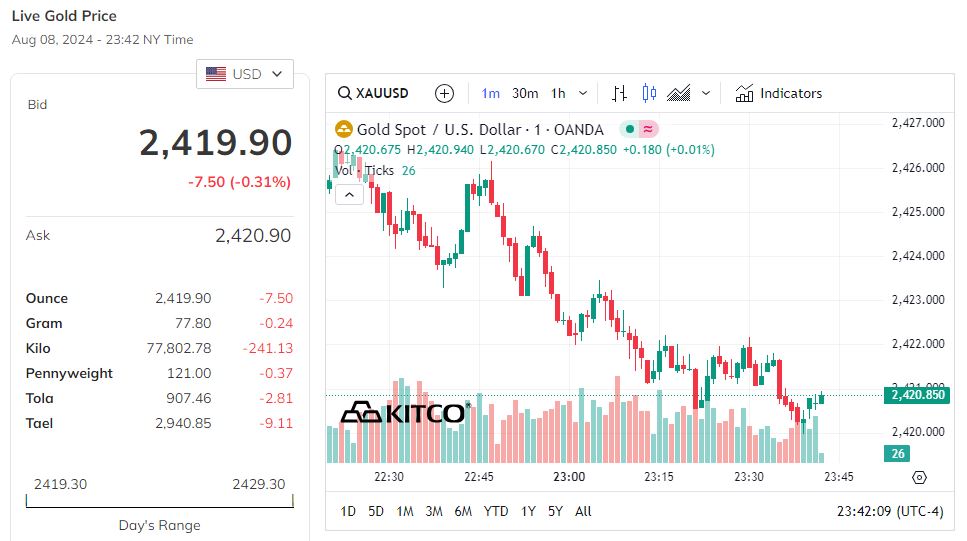Select the area chart style icon
This screenshot has height=541, width=967.
679,93
